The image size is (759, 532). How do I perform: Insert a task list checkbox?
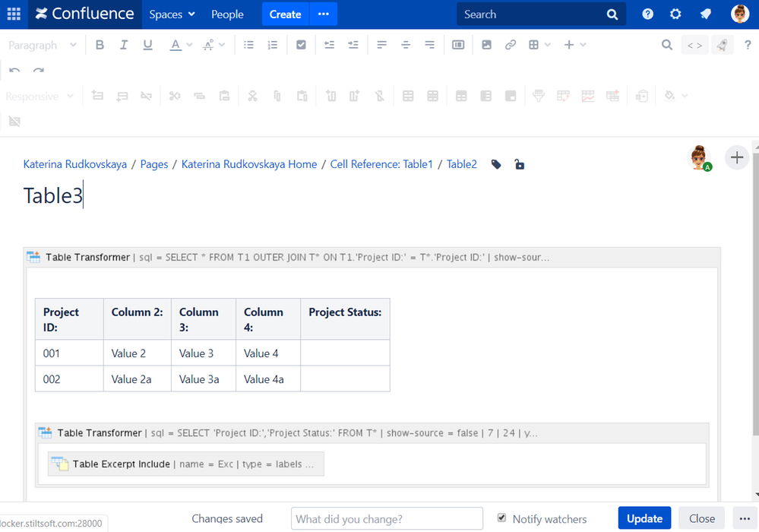301,45
